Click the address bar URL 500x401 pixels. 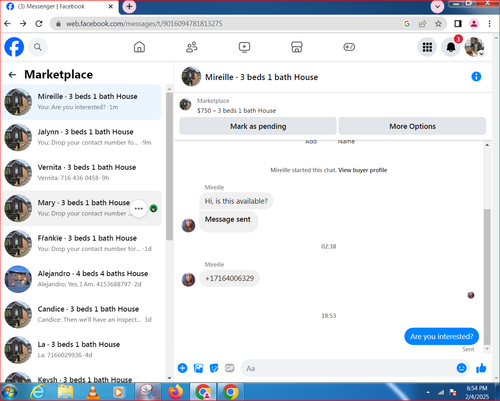tap(144, 24)
